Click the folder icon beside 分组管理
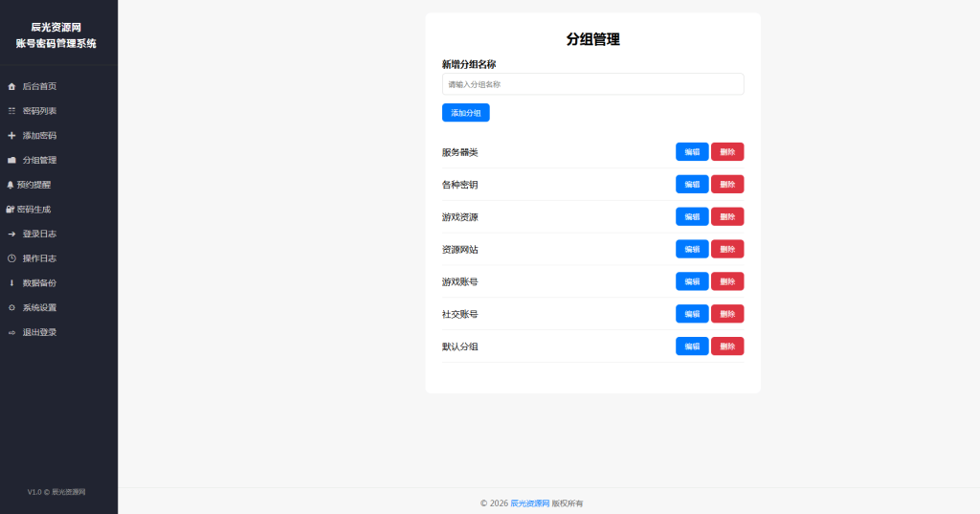 (x=11, y=160)
